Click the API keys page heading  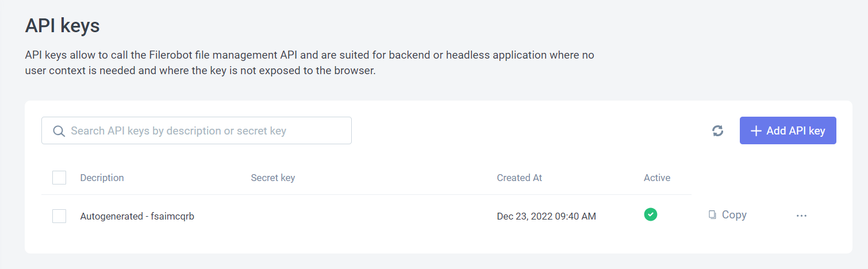(x=63, y=26)
